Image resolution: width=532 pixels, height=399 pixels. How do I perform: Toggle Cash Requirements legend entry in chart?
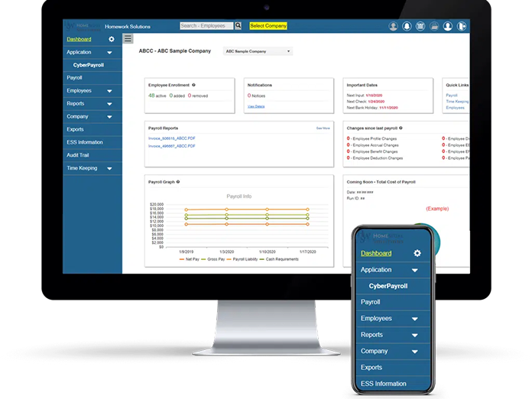pyautogui.click(x=279, y=259)
